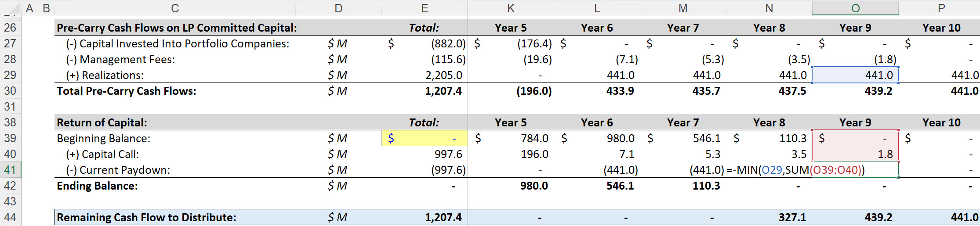Click 'Pre-Carry Cash Flows on LP Committed Capital:' cell
980x226 pixels.
click(175, 28)
